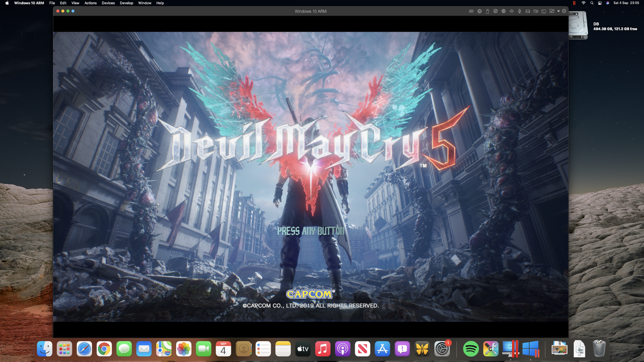Image resolution: width=644 pixels, height=362 pixels.
Task: Open the Develop menu
Action: click(127, 3)
